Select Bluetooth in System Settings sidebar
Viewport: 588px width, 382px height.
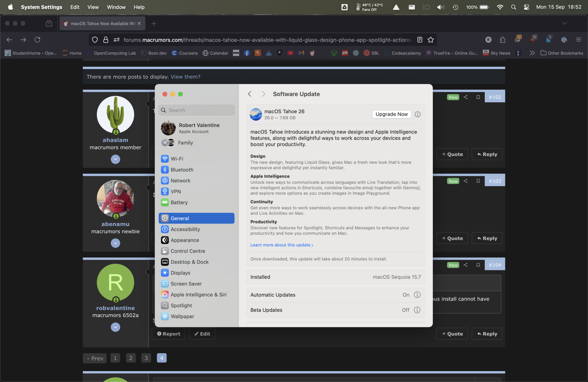coord(182,170)
